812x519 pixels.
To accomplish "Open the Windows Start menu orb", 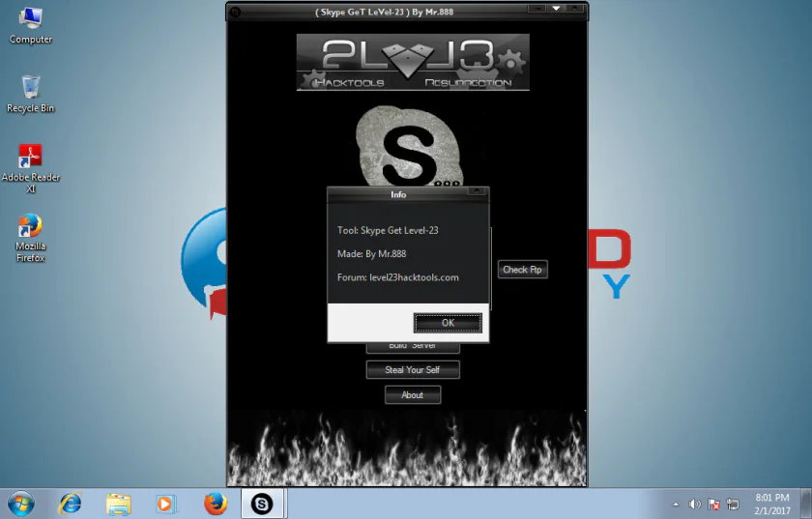I will click(21, 504).
